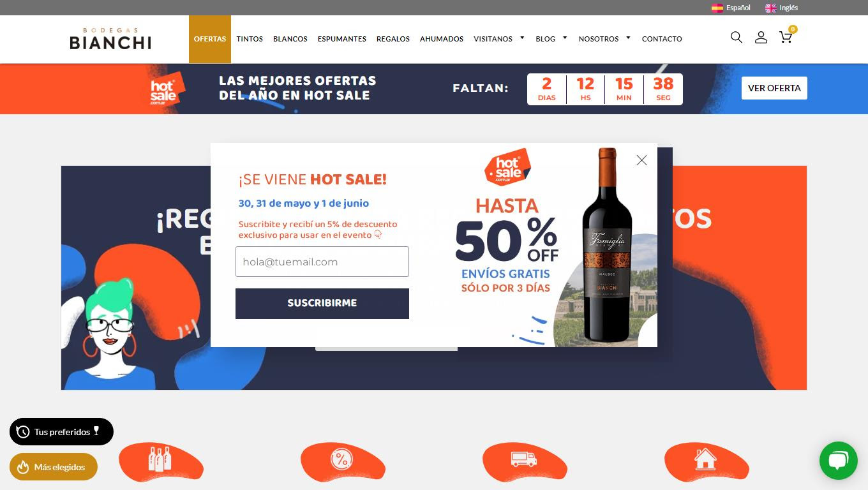Open the search magnifier icon
Screen dimensions: 868x490
[737, 38]
